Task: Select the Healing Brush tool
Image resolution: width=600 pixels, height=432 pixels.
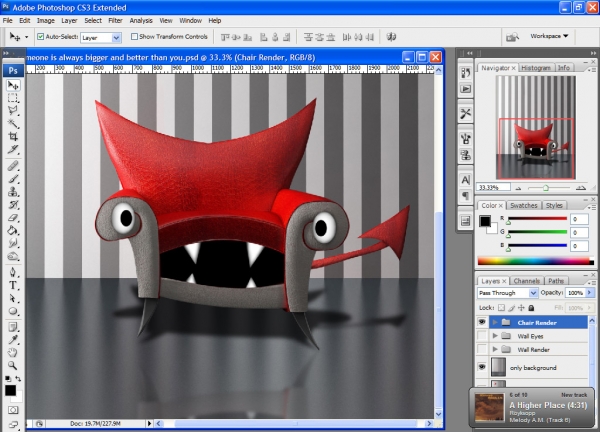Action: pyautogui.click(x=13, y=166)
